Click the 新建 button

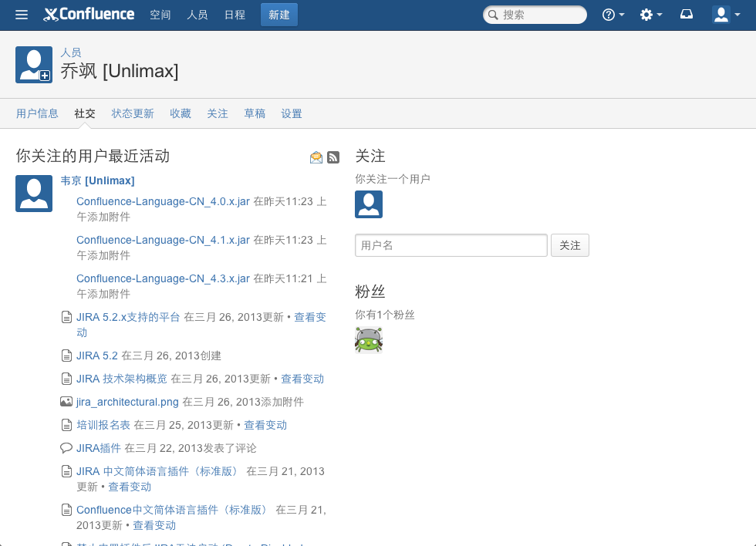[x=278, y=14]
